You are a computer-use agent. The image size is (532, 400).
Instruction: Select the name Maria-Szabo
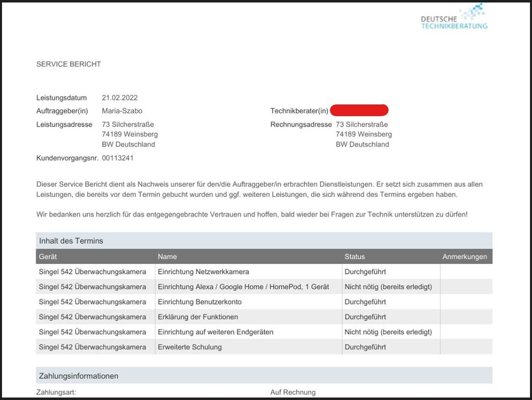pyautogui.click(x=122, y=111)
